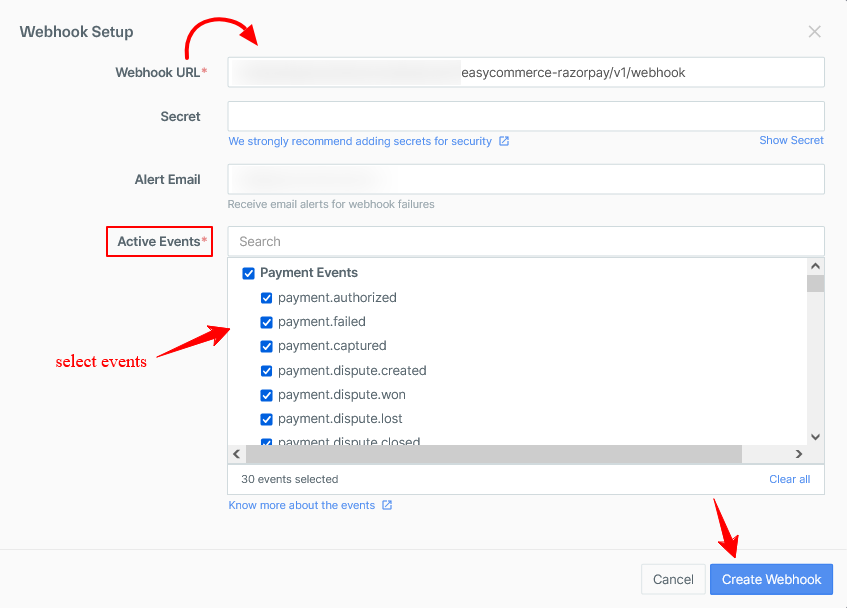This screenshot has height=608, width=847.
Task: Click external link icon beside Know more
Action: click(387, 505)
